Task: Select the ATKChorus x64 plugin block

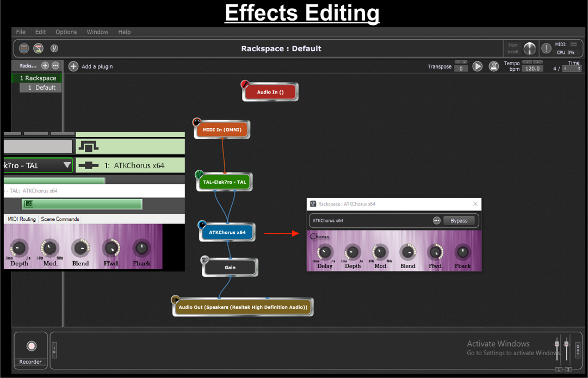Action: 227,232
